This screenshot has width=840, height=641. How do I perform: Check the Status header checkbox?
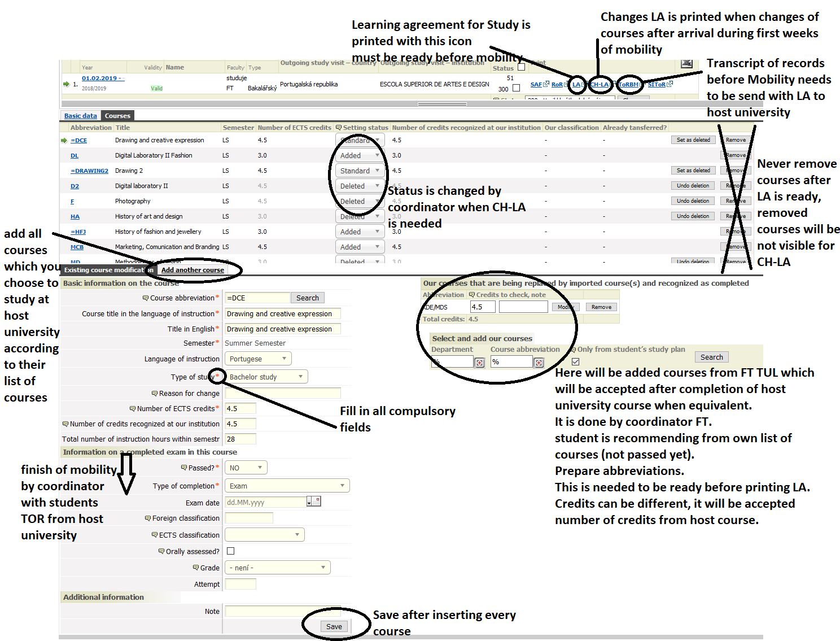pos(521,67)
